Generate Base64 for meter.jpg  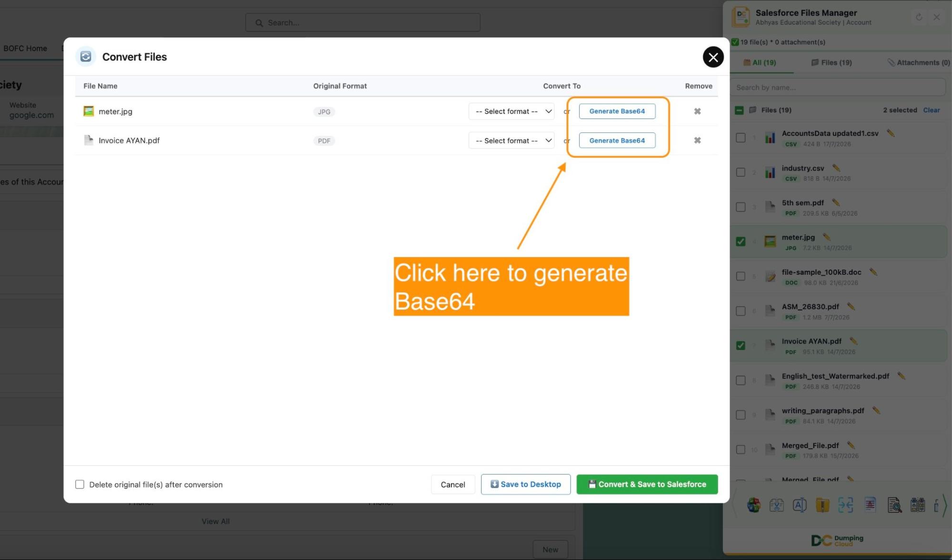click(617, 111)
